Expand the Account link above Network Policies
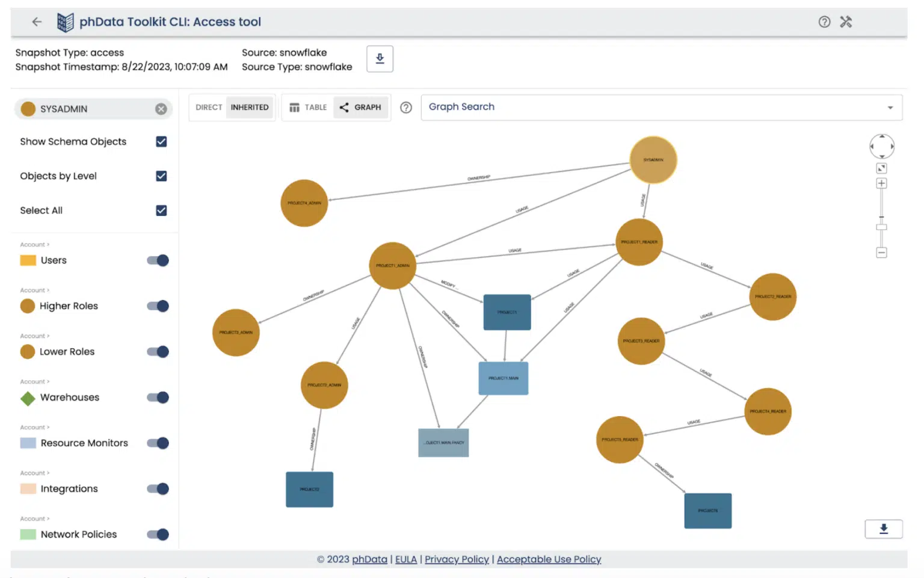The image size is (924, 578). (x=34, y=518)
